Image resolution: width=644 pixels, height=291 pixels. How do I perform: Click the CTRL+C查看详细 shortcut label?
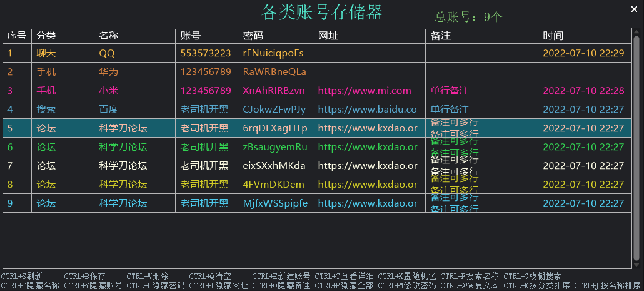point(344,277)
